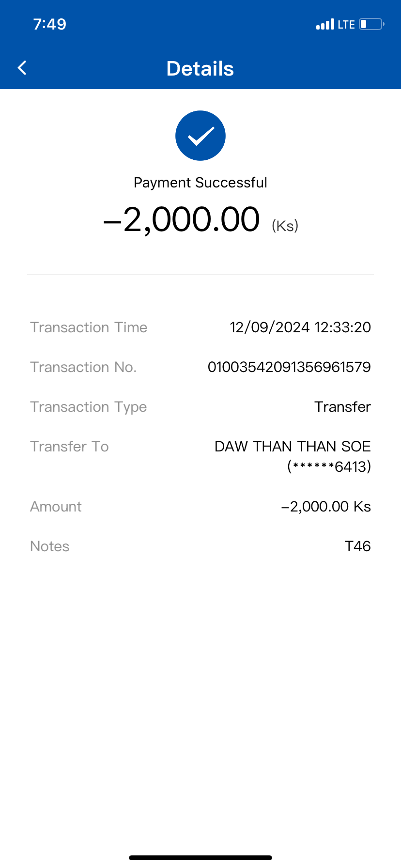Tap the Payment Successful status text
The width and height of the screenshot is (401, 868).
click(200, 183)
